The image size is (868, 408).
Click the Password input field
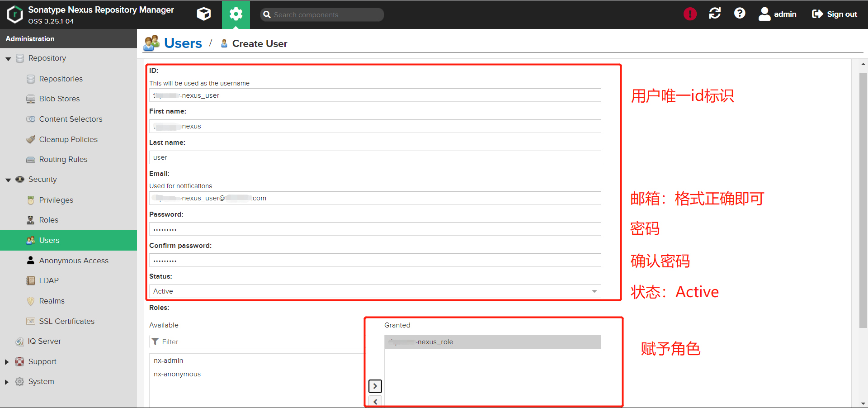click(375, 229)
